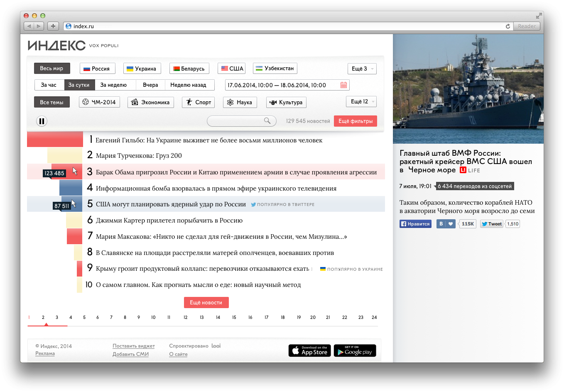564x392 pixels.
Task: Select hour 12 on the timeline
Action: point(185,317)
